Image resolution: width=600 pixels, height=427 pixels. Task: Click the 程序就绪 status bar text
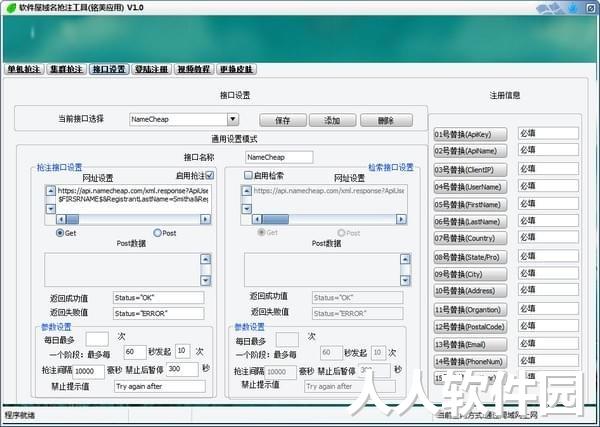click(20, 415)
